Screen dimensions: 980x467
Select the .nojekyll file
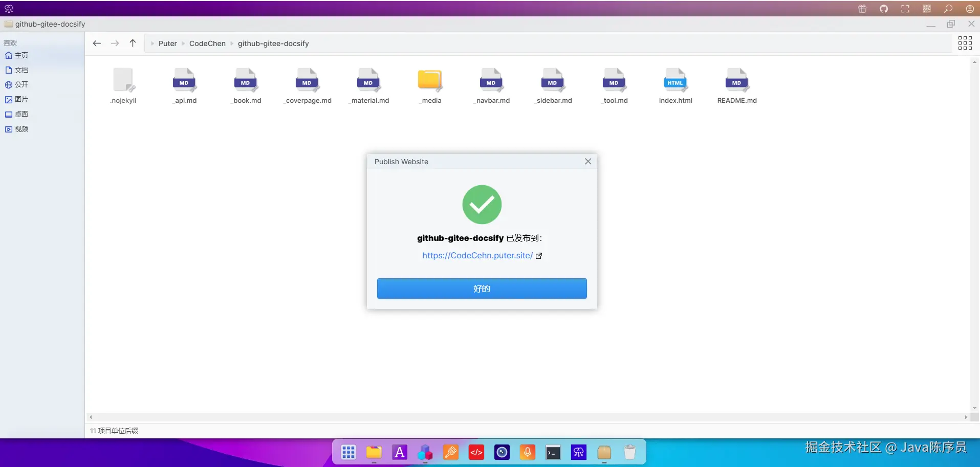pos(123,86)
